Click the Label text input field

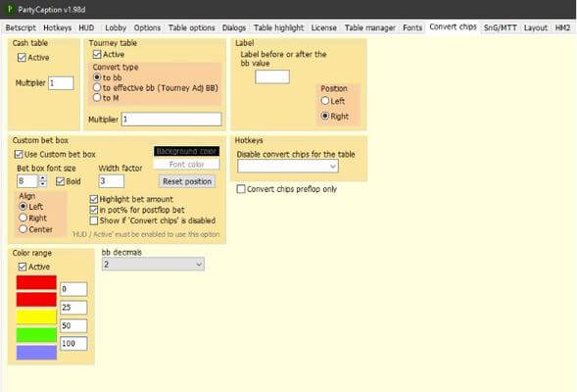pyautogui.click(x=272, y=76)
